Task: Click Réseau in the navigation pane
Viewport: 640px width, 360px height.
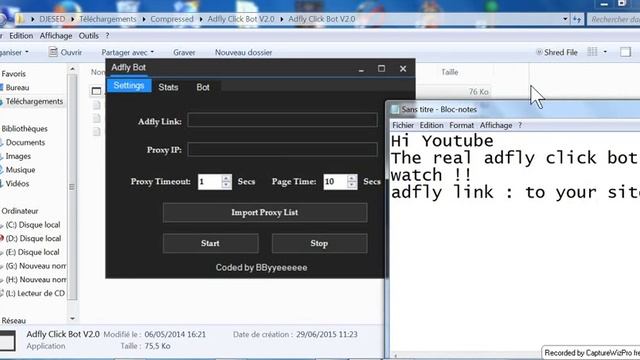Action: (13, 320)
